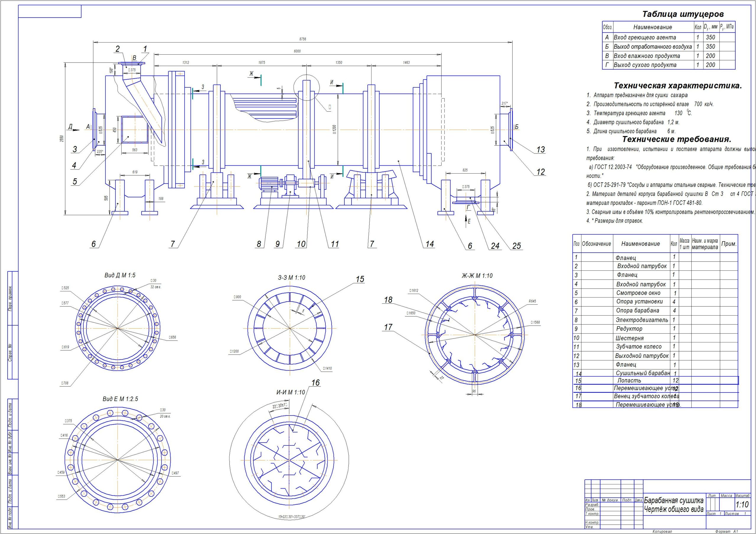Select 'Выходной патрубок' in the parts list
The height and width of the screenshot is (534, 756).
pyautogui.click(x=642, y=356)
